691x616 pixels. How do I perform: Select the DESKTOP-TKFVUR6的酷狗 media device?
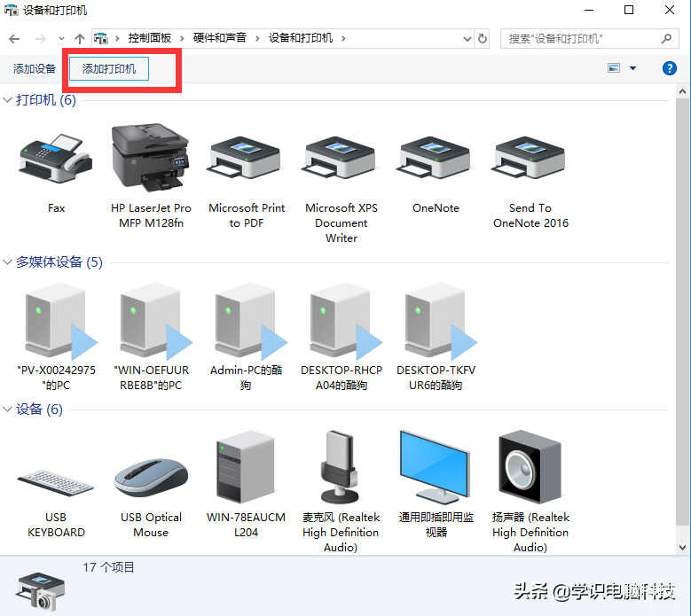pyautogui.click(x=440, y=321)
